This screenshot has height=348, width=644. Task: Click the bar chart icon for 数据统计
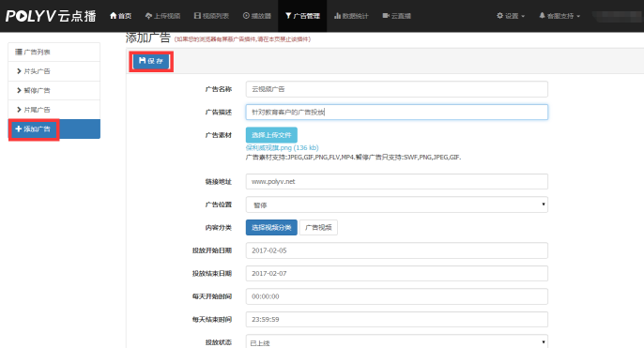(337, 16)
